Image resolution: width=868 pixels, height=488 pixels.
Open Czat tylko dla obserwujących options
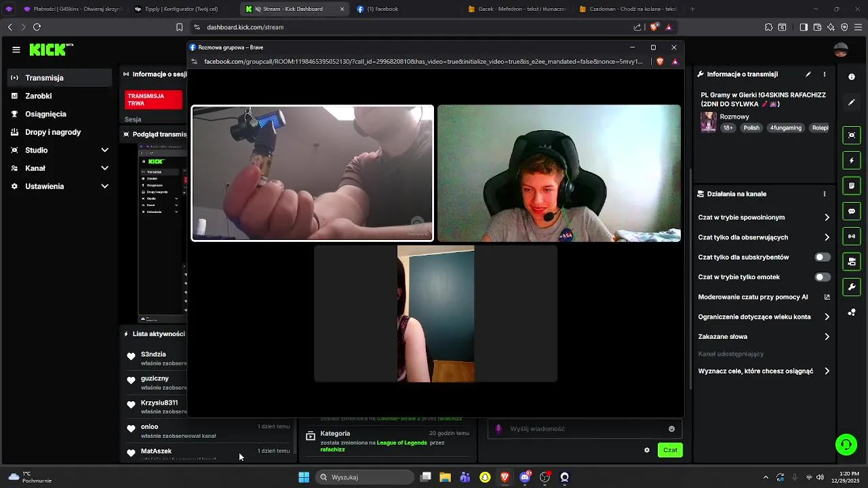point(764,237)
